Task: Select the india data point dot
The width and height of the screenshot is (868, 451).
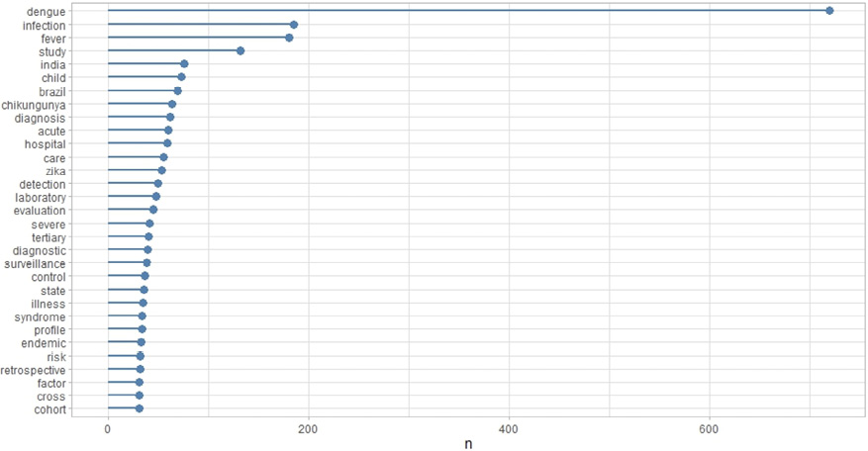Action: [184, 64]
